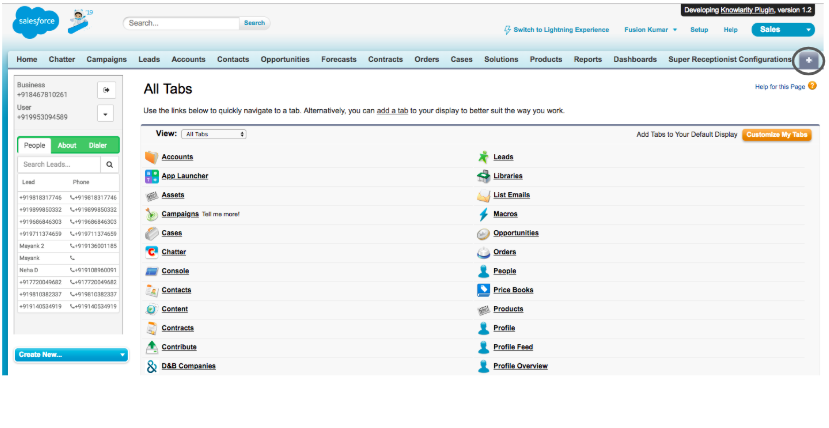Image resolution: width=829 pixels, height=428 pixels.
Task: Switch to the Dialer tab in widget
Action: (98, 145)
